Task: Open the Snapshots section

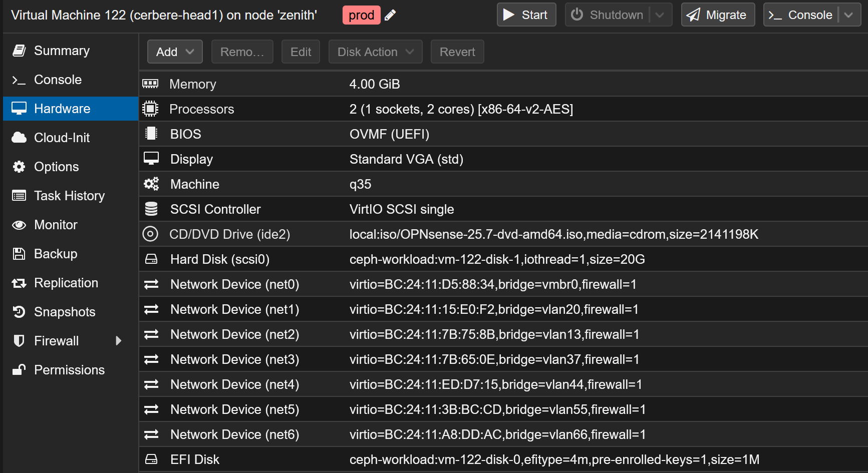Action: point(64,312)
